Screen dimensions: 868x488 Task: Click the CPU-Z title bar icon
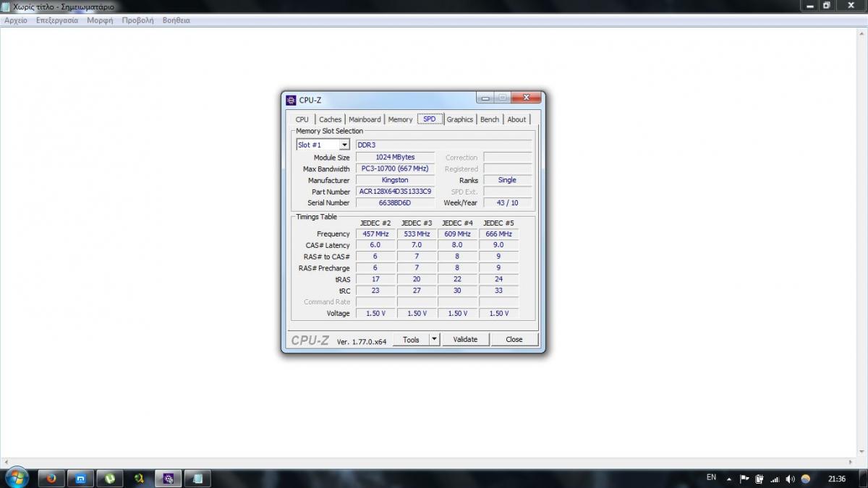click(291, 100)
